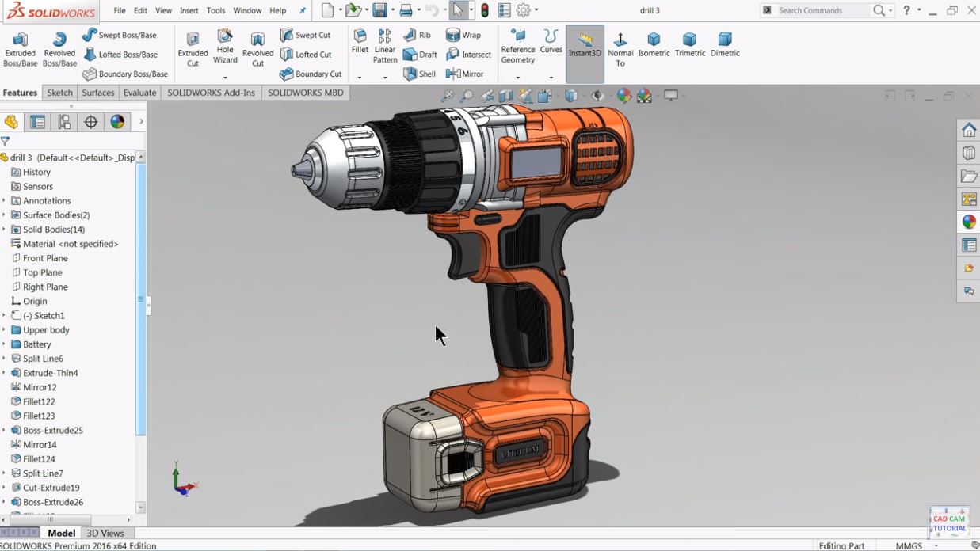Screen dimensions: 980x551
Task: Click the Swept Boss/Base button
Action: pyautogui.click(x=120, y=35)
